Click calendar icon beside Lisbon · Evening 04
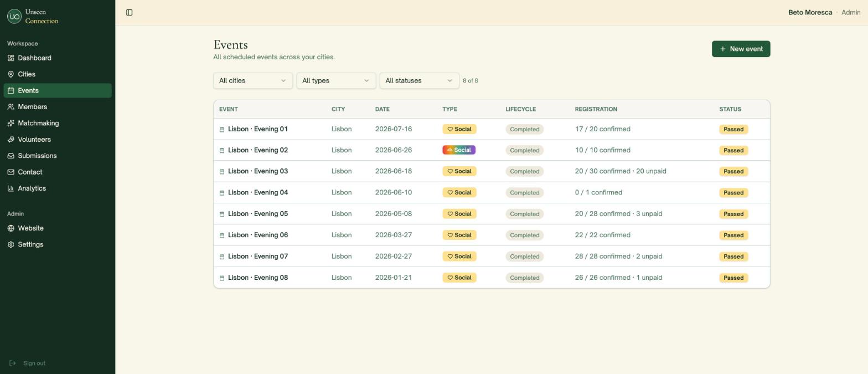 point(222,193)
